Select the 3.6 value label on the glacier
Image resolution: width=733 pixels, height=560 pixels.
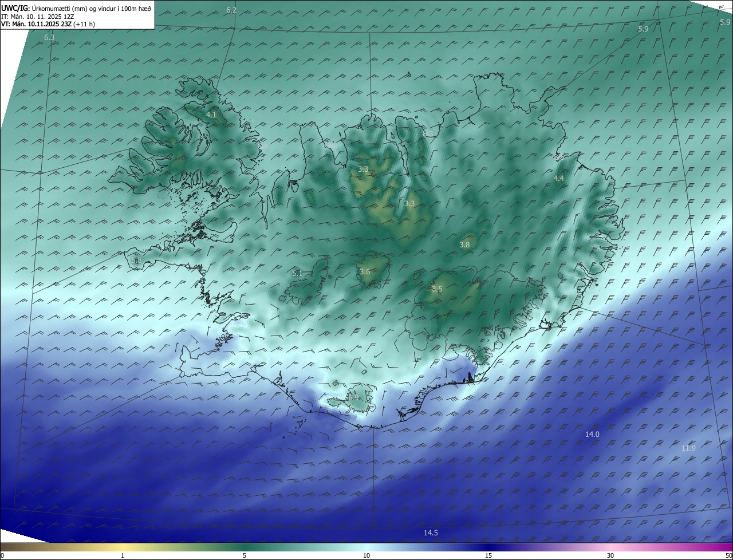[365, 271]
